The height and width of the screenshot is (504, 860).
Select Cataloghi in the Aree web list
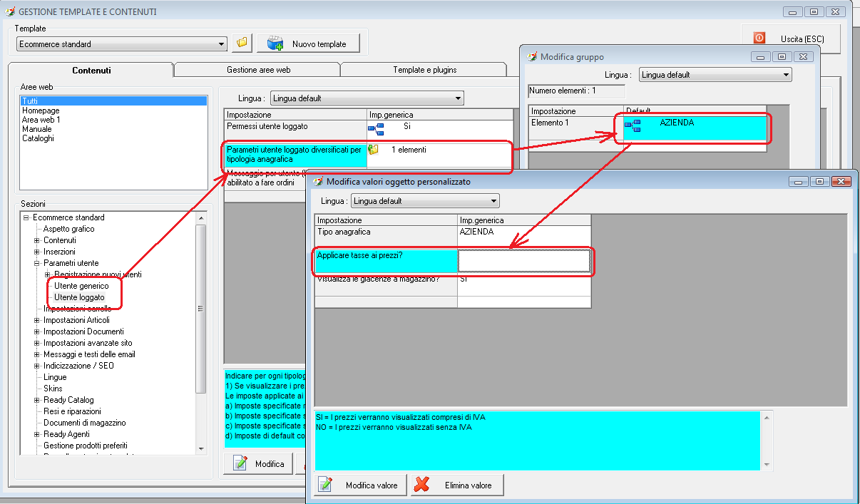[x=38, y=138]
